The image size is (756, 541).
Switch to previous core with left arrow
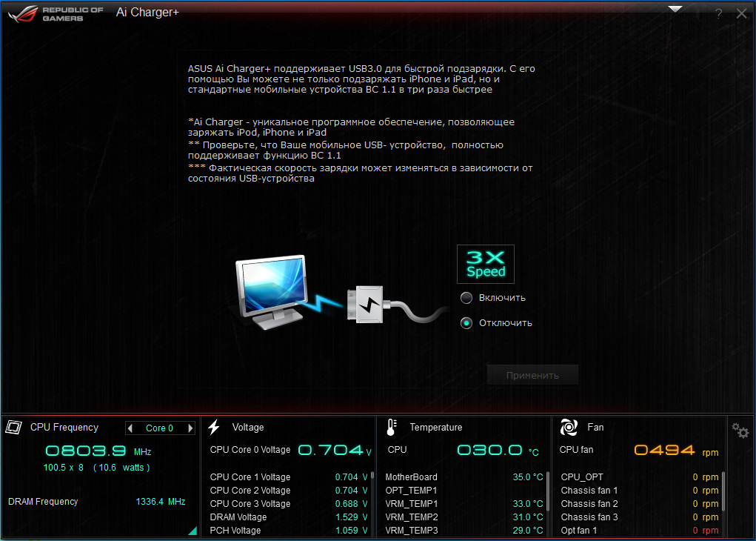tap(130, 428)
